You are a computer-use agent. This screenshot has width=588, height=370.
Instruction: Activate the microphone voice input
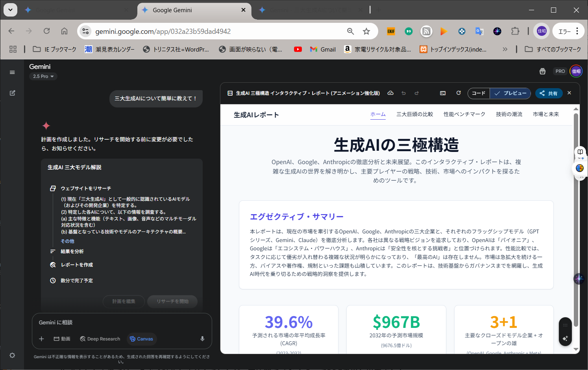[x=202, y=339]
